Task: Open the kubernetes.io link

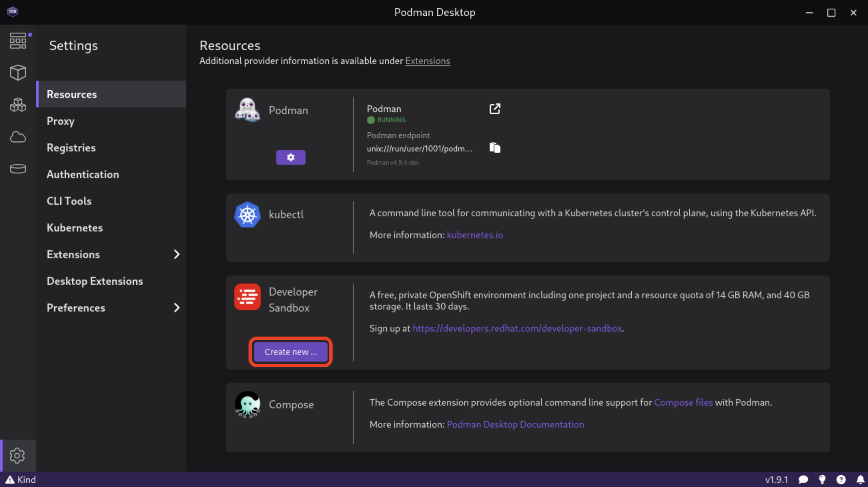Action: point(475,235)
